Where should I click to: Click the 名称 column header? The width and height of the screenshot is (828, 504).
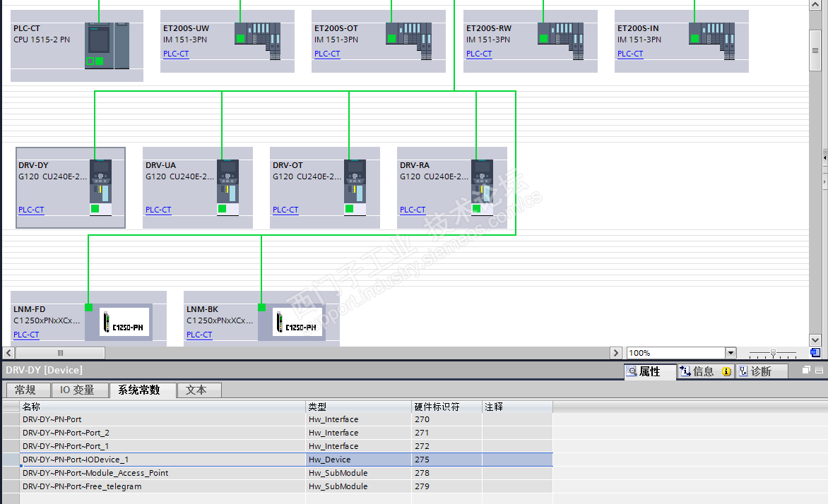162,407
